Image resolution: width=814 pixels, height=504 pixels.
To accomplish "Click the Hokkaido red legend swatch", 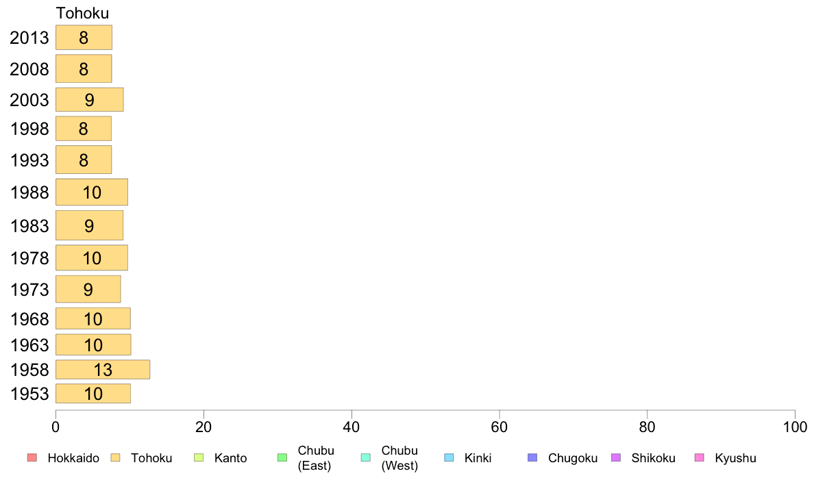I will pyautogui.click(x=32, y=458).
